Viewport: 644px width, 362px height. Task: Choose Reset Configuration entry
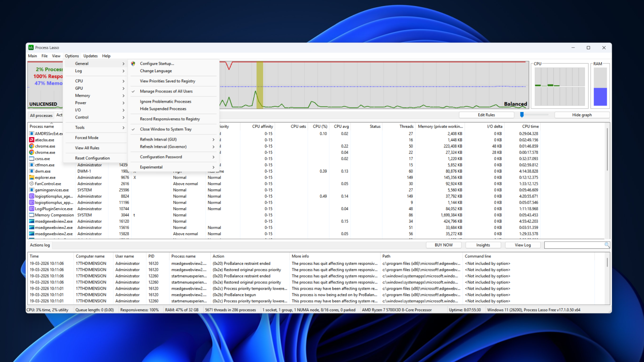[96, 158]
